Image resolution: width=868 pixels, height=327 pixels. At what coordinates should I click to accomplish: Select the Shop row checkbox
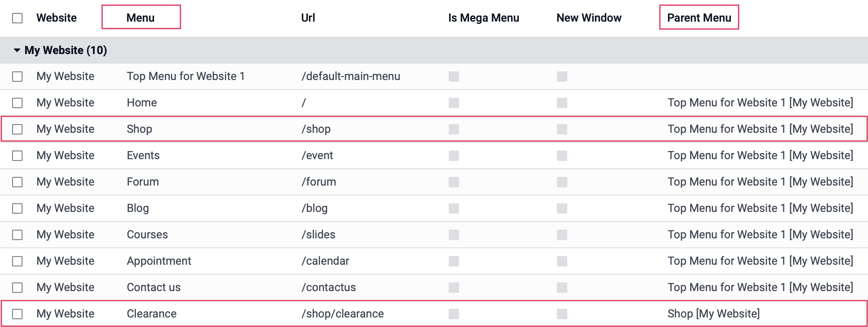point(17,129)
